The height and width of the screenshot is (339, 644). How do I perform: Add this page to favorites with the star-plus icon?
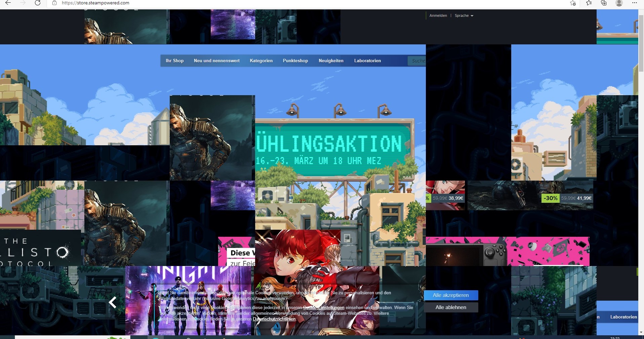coord(573,3)
